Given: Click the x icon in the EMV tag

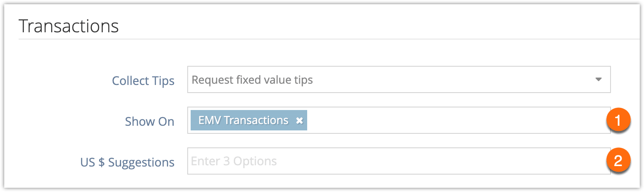Looking at the screenshot, I should pyautogui.click(x=300, y=121).
